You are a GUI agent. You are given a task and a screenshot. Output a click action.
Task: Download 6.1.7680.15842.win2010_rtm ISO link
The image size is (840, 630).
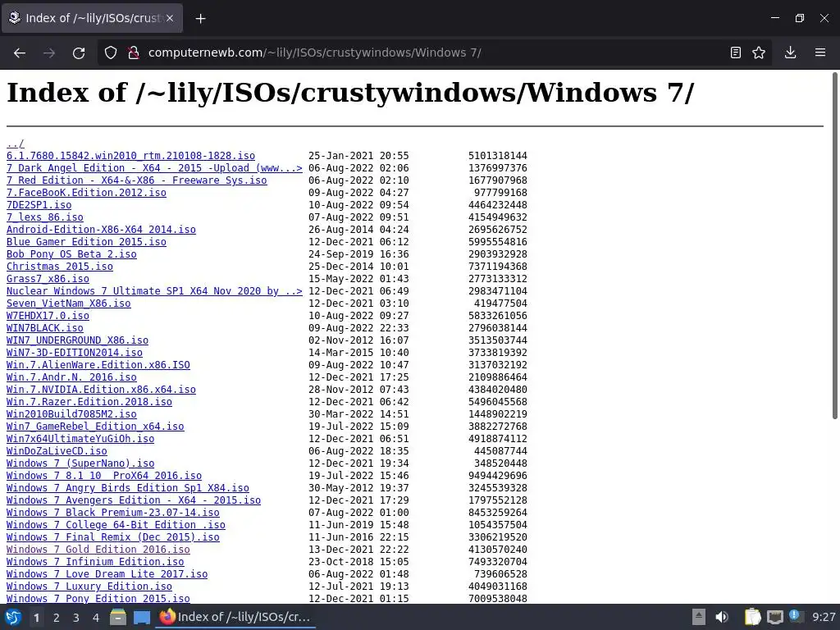click(130, 156)
